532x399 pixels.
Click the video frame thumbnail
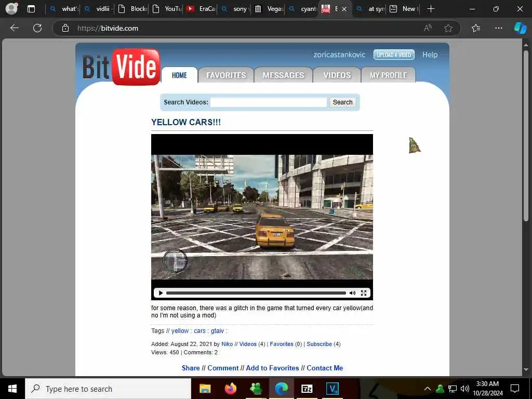point(262,217)
